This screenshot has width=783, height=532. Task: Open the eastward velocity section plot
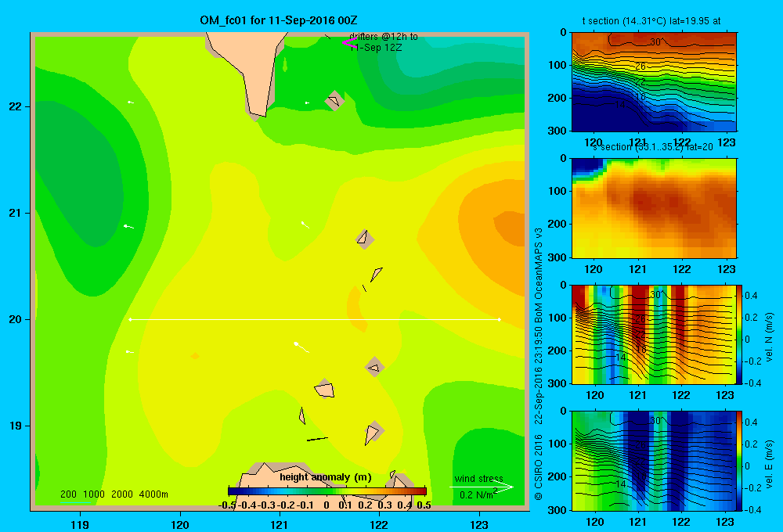coord(654,461)
